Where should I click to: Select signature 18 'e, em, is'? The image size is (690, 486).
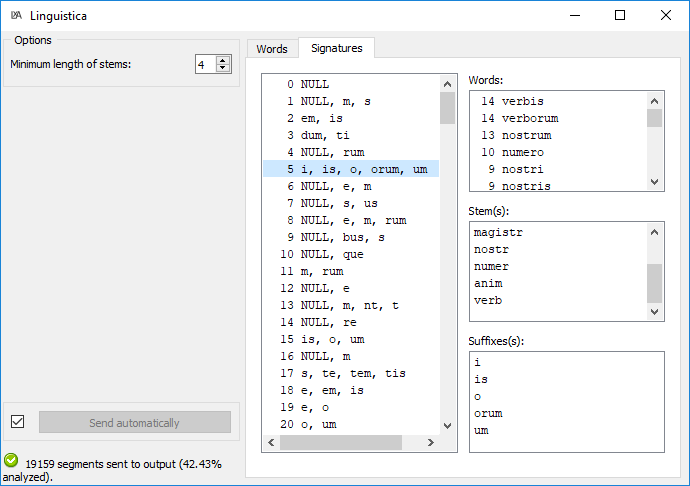351,390
